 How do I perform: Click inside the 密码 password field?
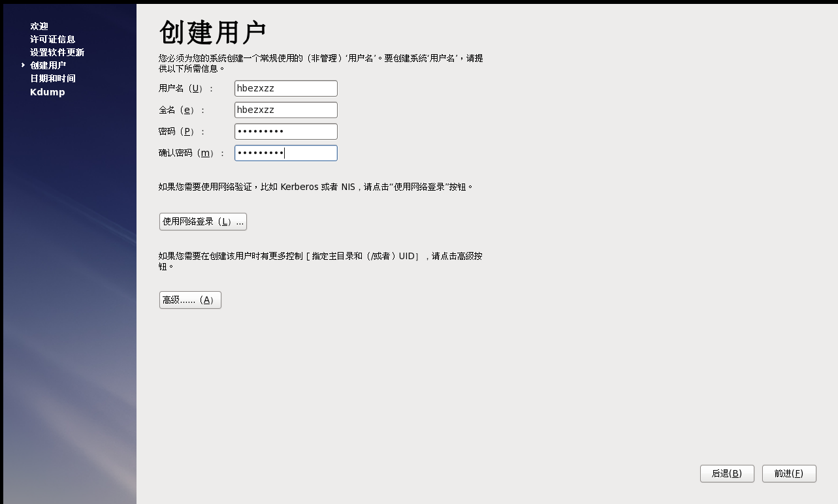point(285,131)
